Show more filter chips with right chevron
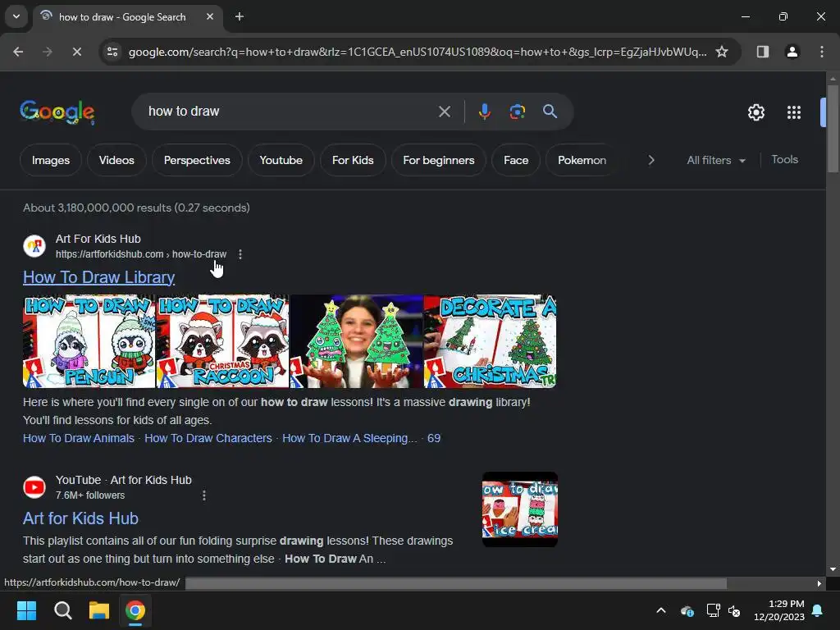 point(651,160)
